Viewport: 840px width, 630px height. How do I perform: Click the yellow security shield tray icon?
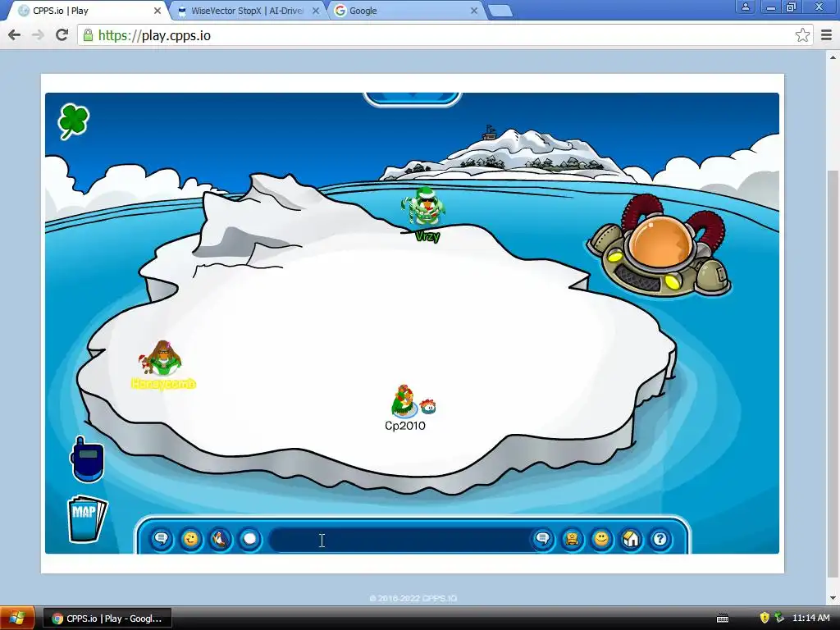(765, 619)
